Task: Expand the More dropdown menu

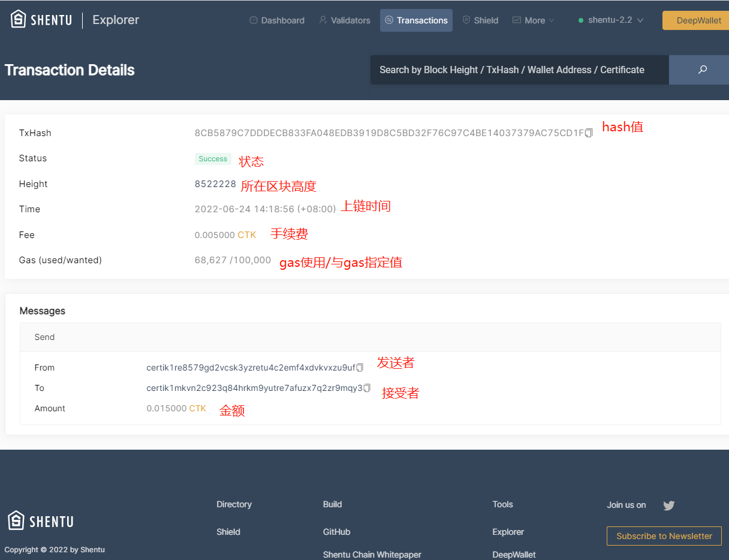Action: [x=533, y=20]
